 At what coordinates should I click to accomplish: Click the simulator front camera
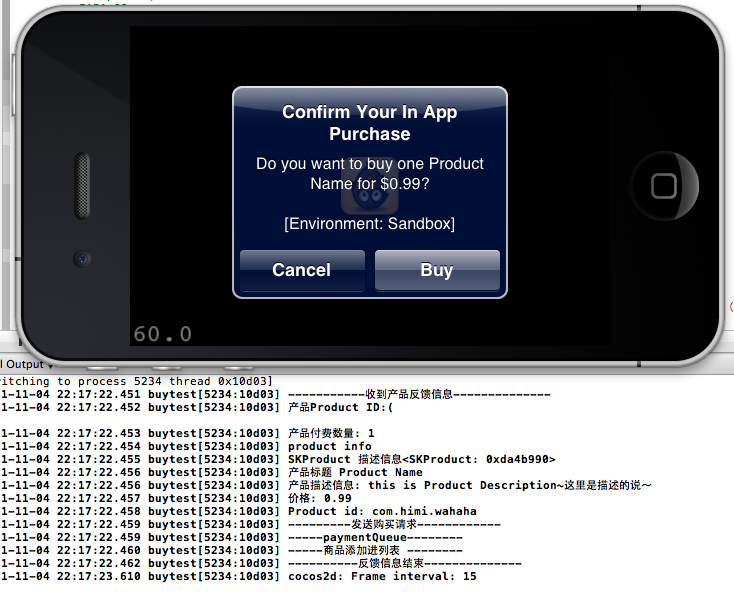(x=82, y=258)
